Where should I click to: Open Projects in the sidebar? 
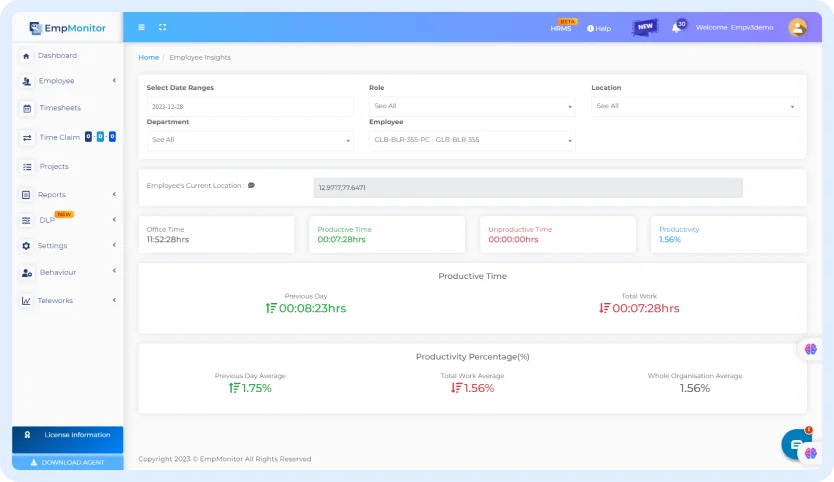click(x=54, y=166)
